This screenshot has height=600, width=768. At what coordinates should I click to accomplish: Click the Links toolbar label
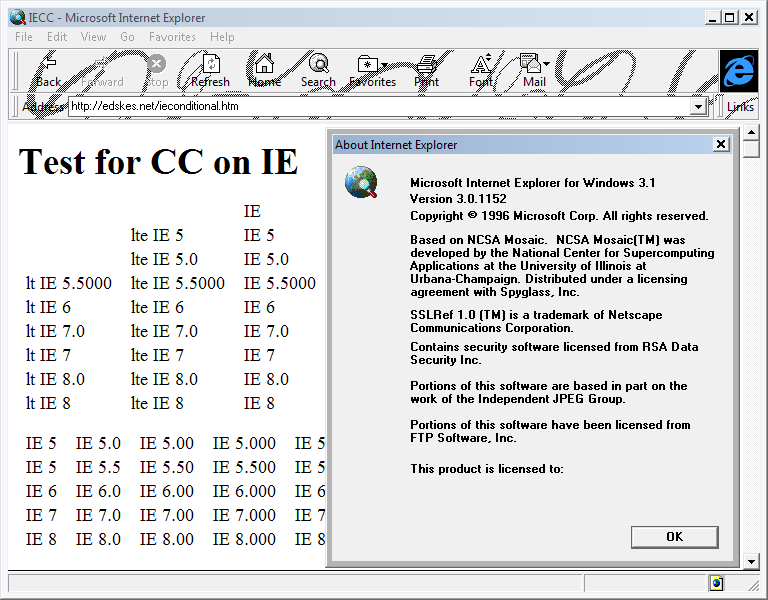click(x=740, y=107)
